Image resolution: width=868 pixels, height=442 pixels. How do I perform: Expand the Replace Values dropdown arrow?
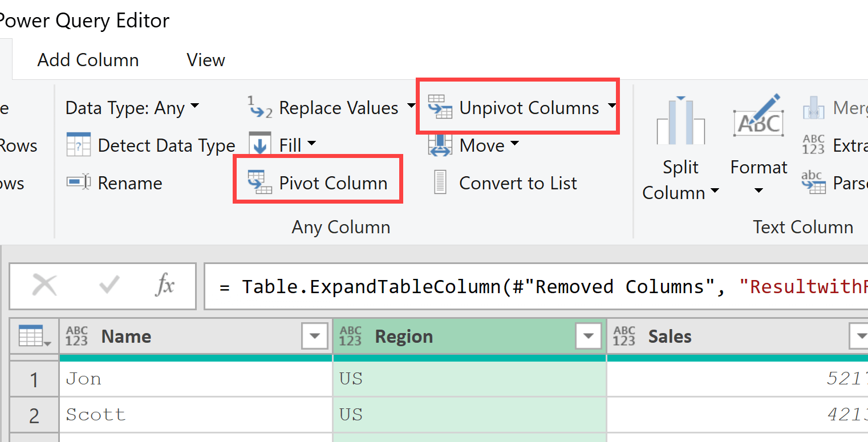pos(411,107)
